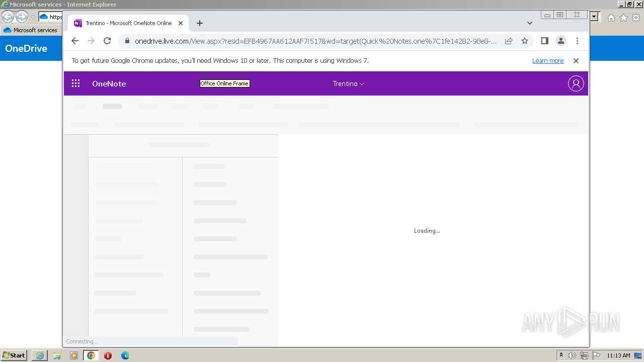Close the Trentino OneNote tab
This screenshot has width=644, height=362.
181,23
